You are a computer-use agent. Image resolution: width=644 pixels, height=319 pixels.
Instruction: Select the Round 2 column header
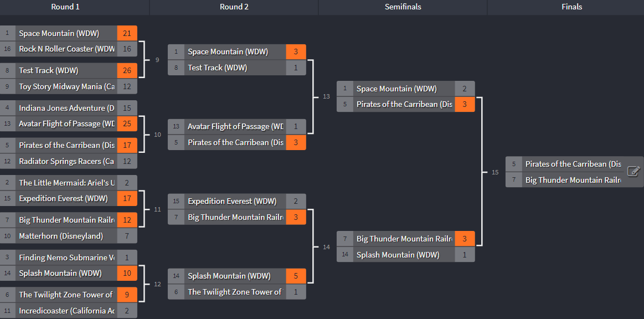pos(234,7)
